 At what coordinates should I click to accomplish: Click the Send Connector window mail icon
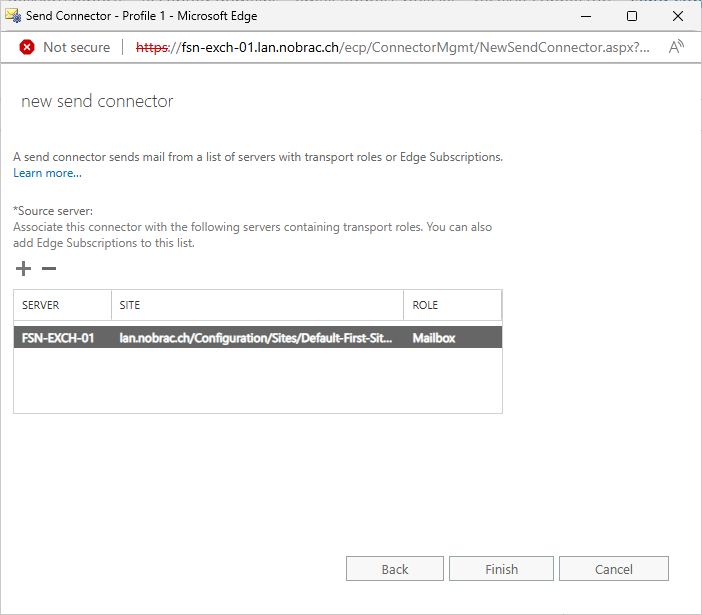pyautogui.click(x=13, y=16)
